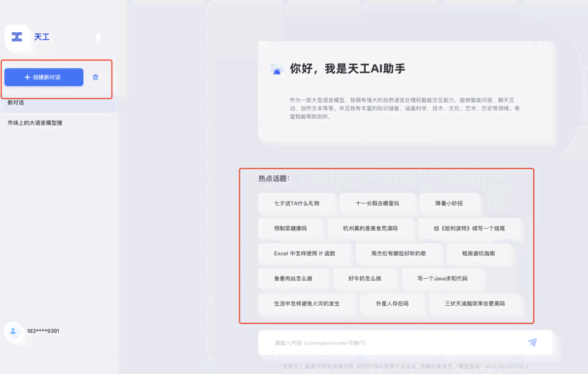
Task: Pick the 写一个Java求和代码 topic
Action: point(442,279)
